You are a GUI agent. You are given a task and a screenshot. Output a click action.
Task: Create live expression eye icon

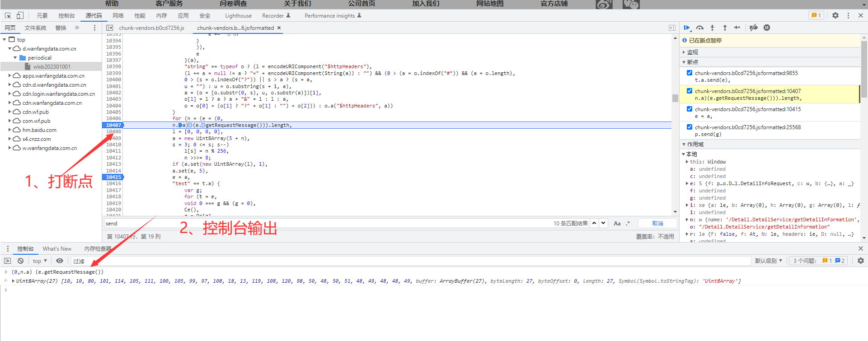point(60,261)
